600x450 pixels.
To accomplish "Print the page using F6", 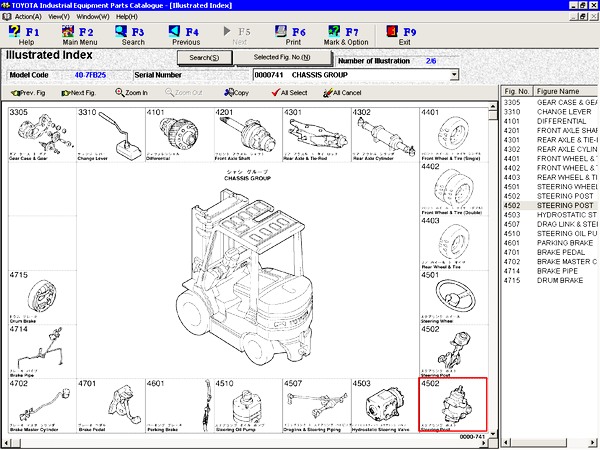I will (x=292, y=35).
